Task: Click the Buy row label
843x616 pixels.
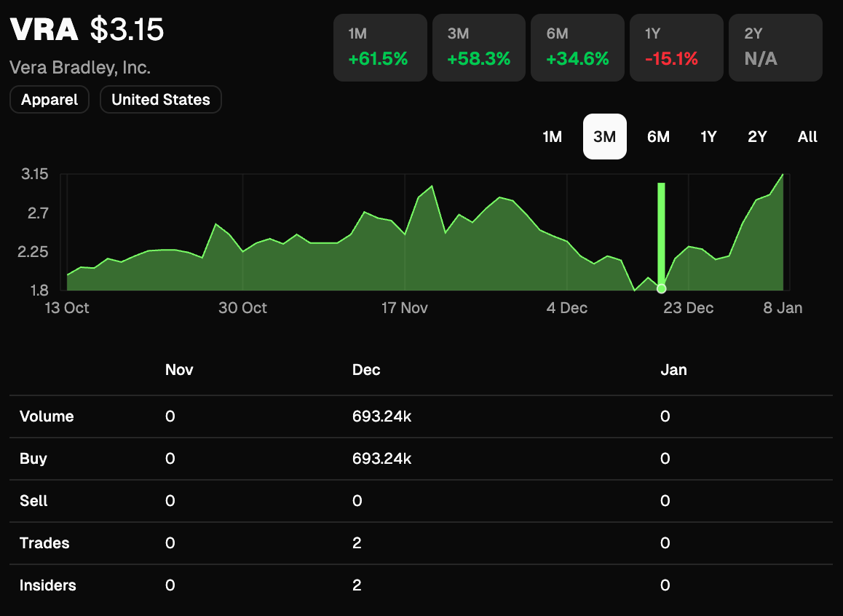Action: [x=33, y=459]
